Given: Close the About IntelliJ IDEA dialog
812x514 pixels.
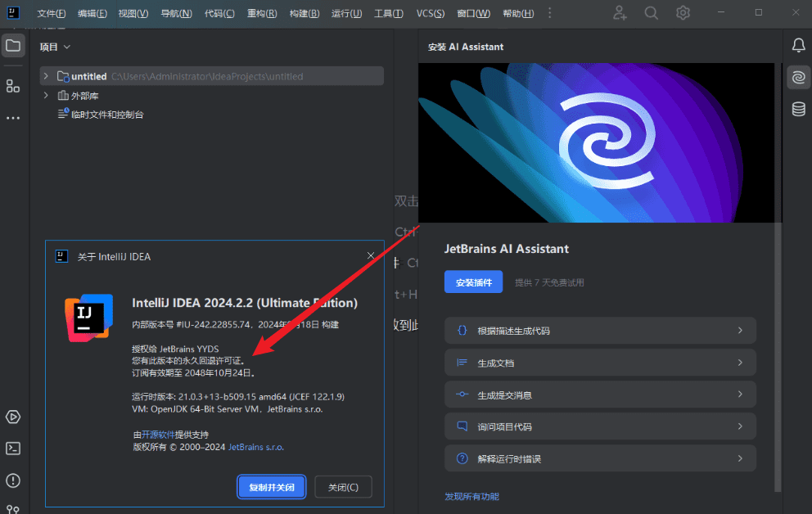Looking at the screenshot, I should [x=370, y=255].
